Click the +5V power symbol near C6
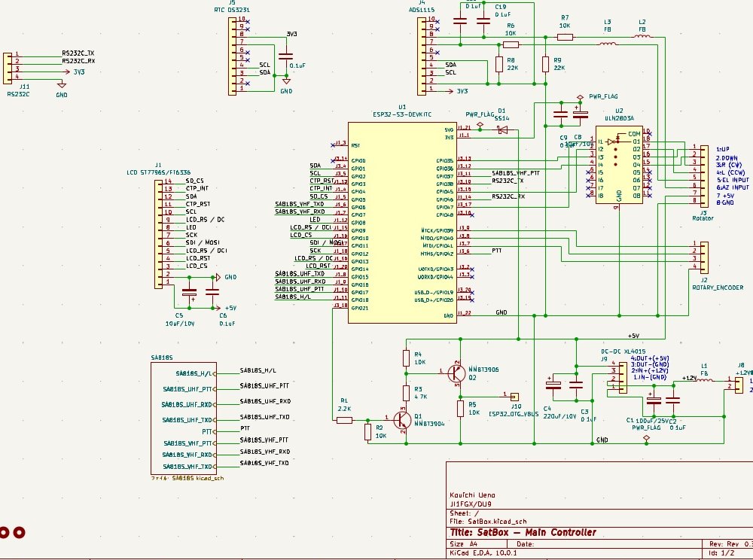Viewport: 753px width, 560px height. 218,308
